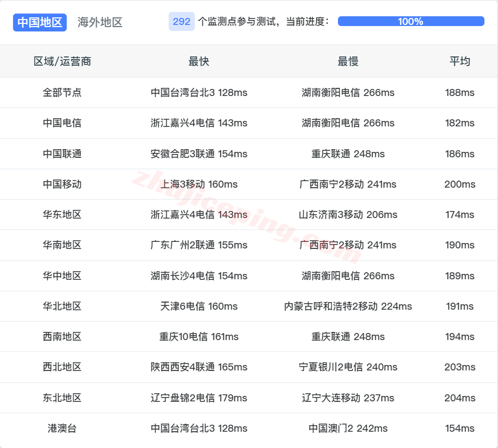Image resolution: width=498 pixels, height=448 pixels.
Task: Click 天津6电信 160ms cell
Action: pyautogui.click(x=199, y=306)
